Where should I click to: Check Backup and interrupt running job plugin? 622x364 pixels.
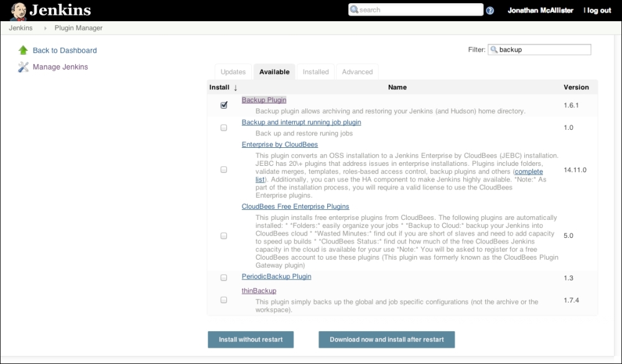[224, 127]
